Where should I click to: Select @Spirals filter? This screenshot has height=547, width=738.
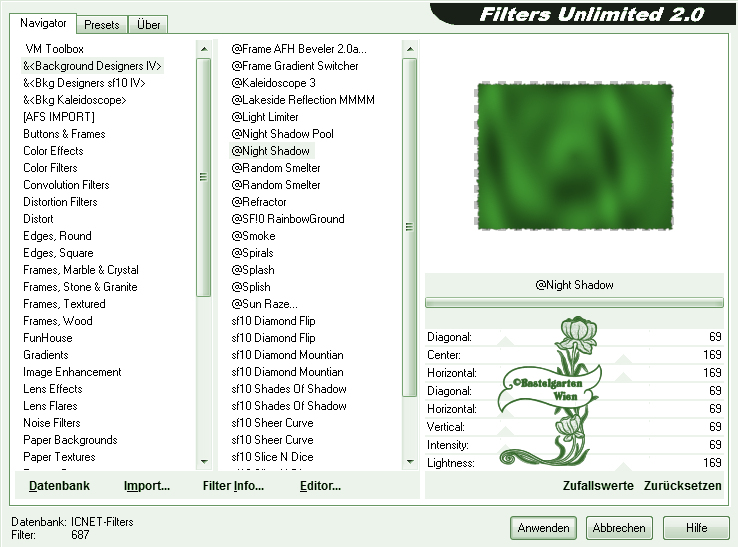click(x=252, y=253)
